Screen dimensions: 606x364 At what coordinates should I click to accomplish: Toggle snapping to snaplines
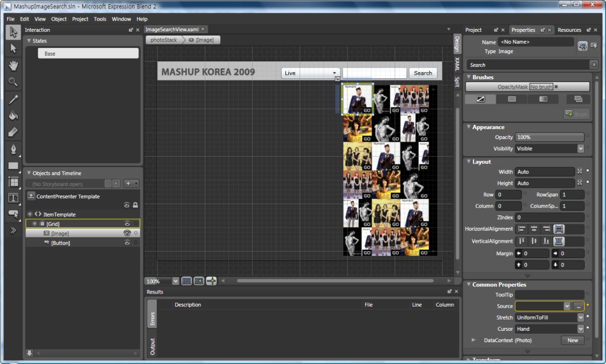pyautogui.click(x=211, y=281)
